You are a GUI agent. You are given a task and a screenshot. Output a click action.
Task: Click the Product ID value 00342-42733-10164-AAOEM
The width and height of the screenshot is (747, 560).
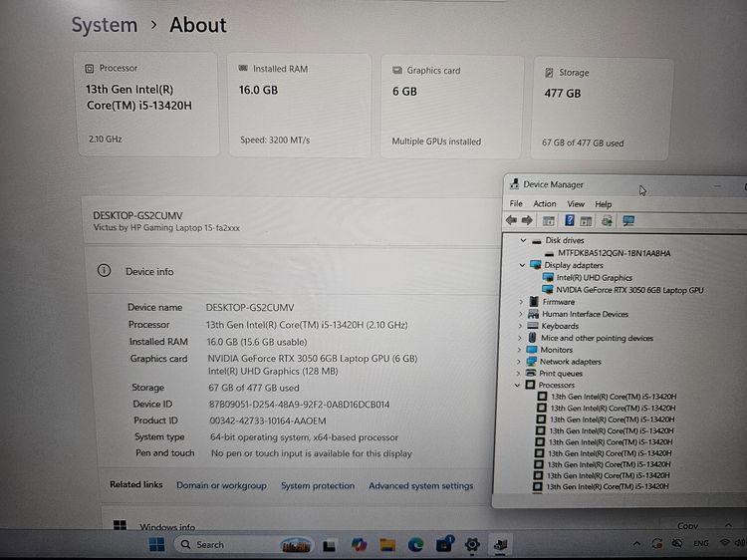click(x=268, y=420)
